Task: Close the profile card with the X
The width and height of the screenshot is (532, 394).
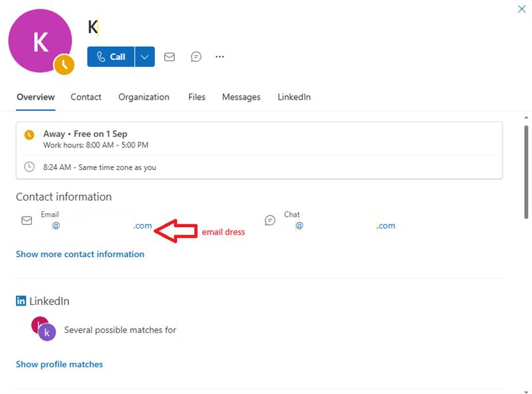Action: (521, 9)
